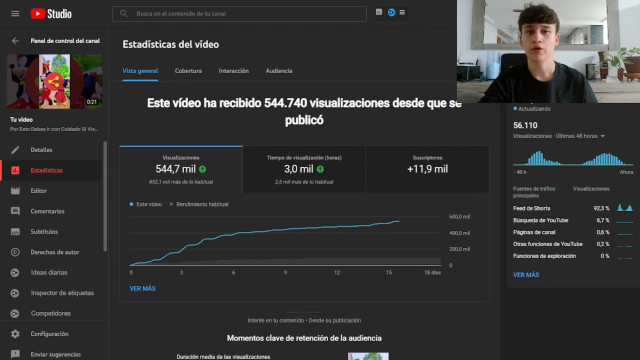Image resolution: width=640 pixels, height=360 pixels.
Task: Open Comentarios icon in sidebar
Action: [15, 211]
